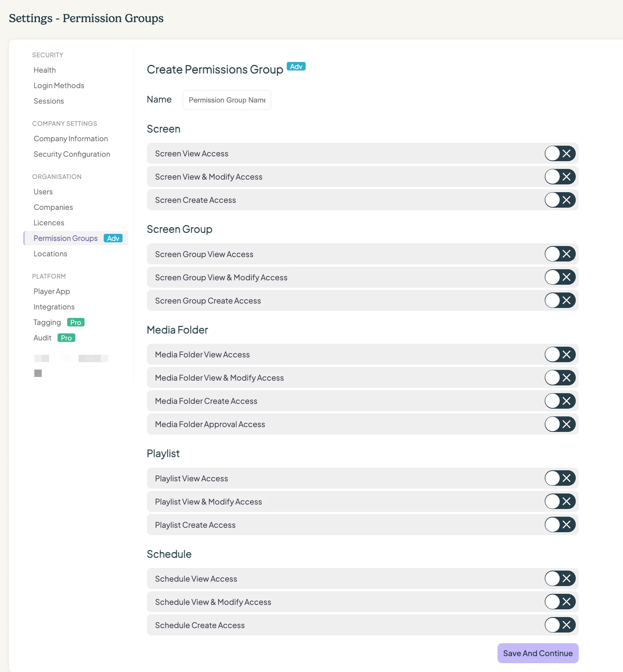Click the Pro badge next to Tagging

(76, 322)
